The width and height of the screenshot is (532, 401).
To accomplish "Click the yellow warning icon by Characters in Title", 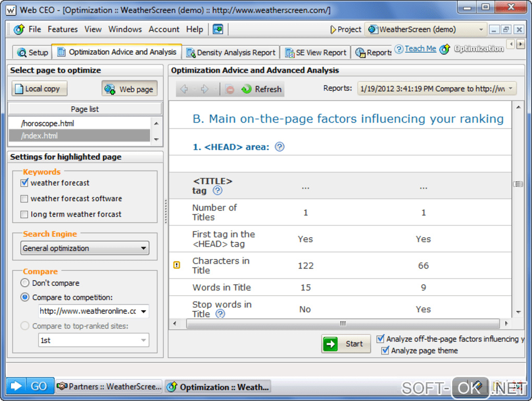I will tap(177, 265).
